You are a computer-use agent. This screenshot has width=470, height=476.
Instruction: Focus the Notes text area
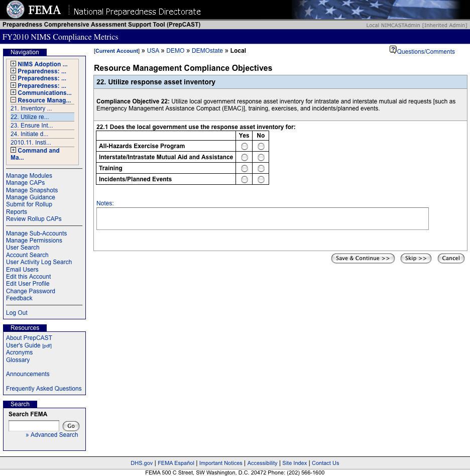(x=262, y=218)
